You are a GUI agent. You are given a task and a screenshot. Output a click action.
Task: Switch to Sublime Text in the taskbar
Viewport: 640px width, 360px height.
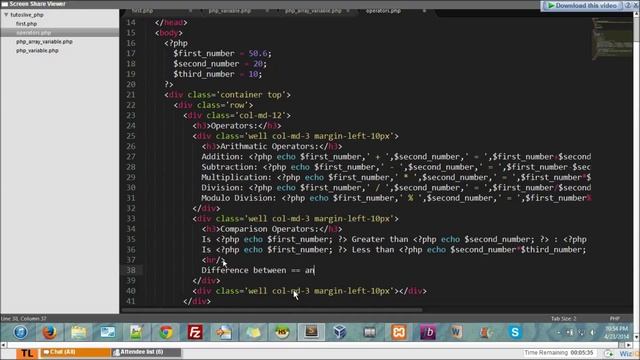(311, 332)
